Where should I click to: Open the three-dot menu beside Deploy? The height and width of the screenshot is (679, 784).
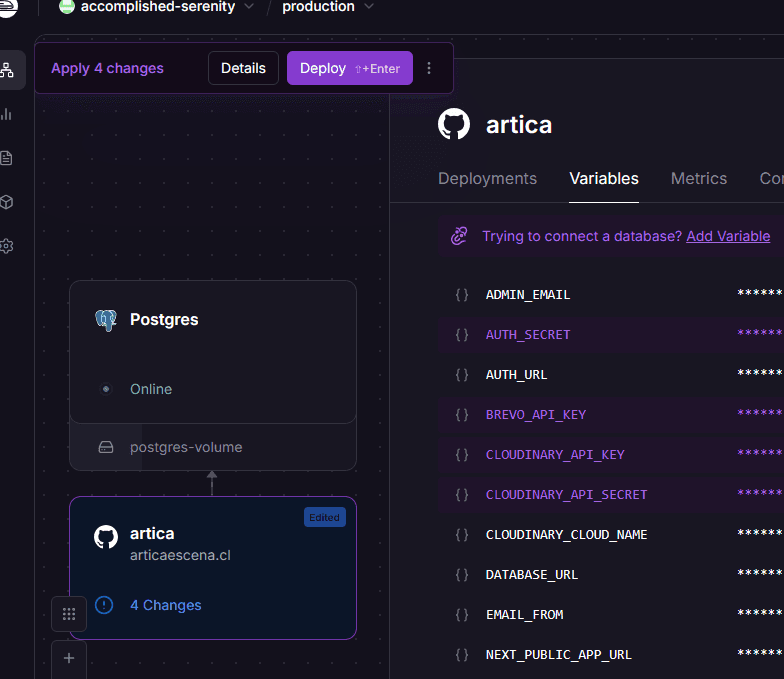point(429,68)
